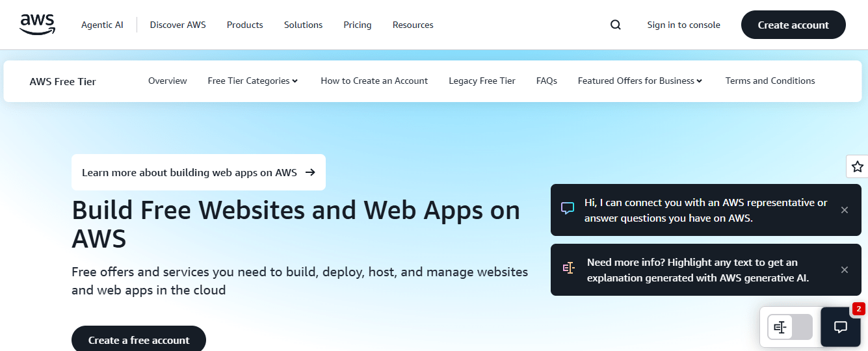Viewport: 868px width, 351px height.
Task: Click the arrow beside Learn more link
Action: (310, 172)
